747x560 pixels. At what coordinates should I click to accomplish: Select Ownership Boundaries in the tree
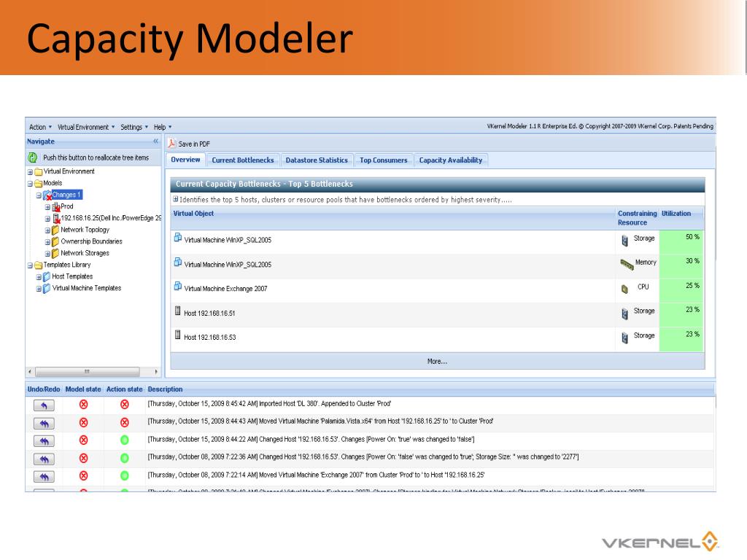coord(91,241)
